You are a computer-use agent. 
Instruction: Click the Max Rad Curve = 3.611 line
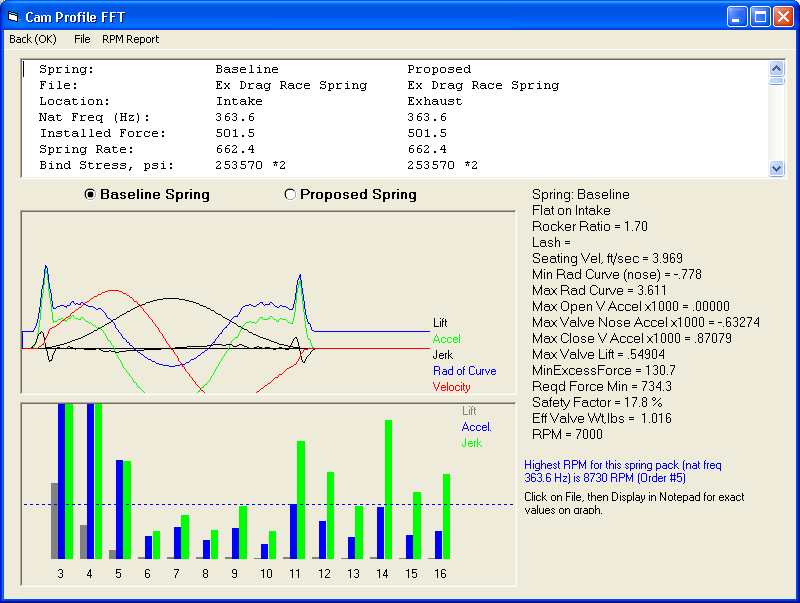(599, 290)
